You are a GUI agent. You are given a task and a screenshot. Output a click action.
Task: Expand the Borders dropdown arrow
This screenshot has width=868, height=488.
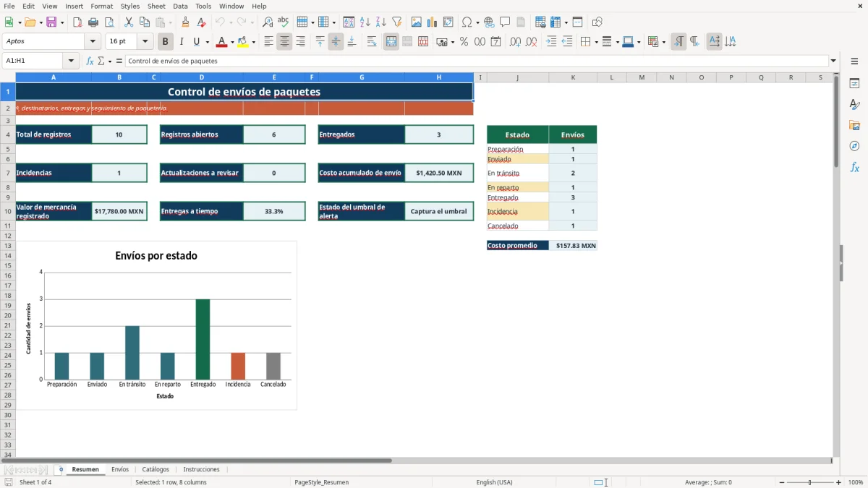[596, 42]
